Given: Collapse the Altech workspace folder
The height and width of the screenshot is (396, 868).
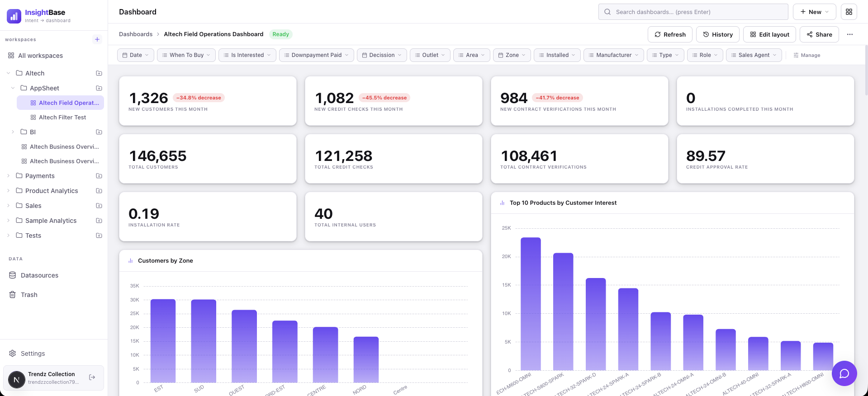Looking at the screenshot, I should click(8, 73).
